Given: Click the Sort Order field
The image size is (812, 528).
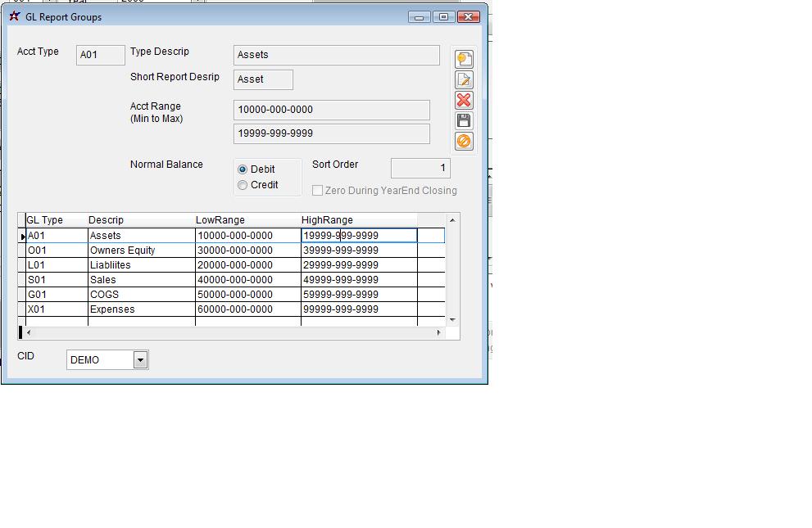Looking at the screenshot, I should (x=420, y=168).
